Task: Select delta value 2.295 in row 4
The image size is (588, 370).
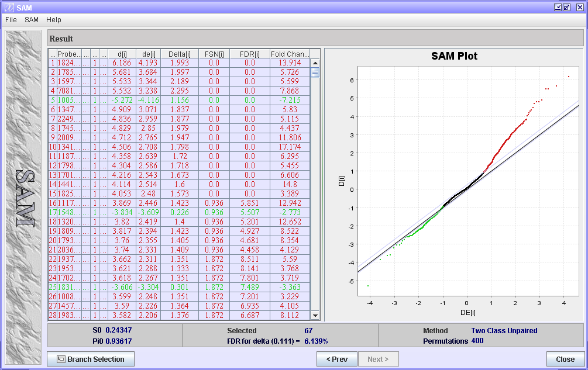Action: [x=180, y=91]
